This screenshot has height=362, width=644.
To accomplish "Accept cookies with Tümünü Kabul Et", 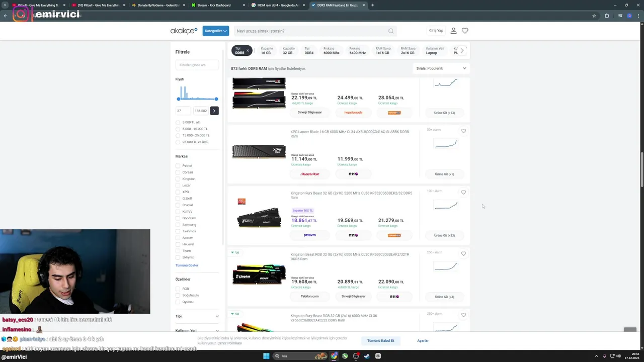I will point(381,340).
